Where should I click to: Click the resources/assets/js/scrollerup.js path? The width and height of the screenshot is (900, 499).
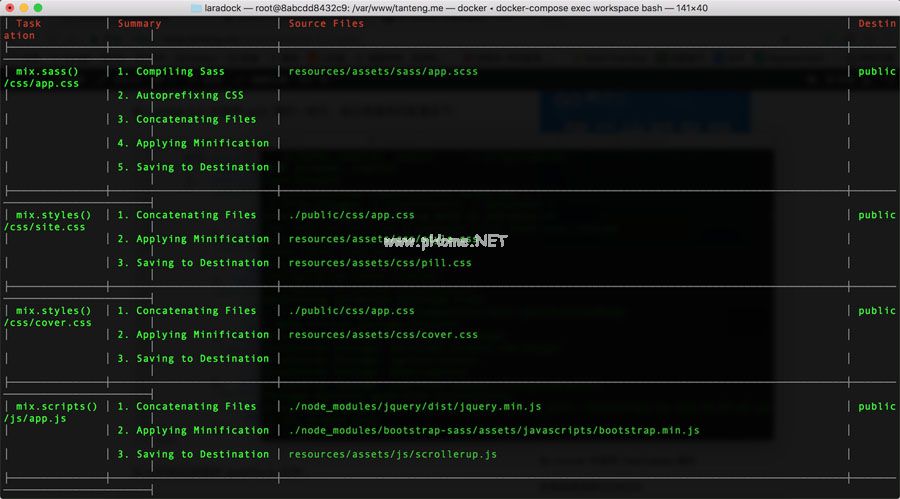392,454
